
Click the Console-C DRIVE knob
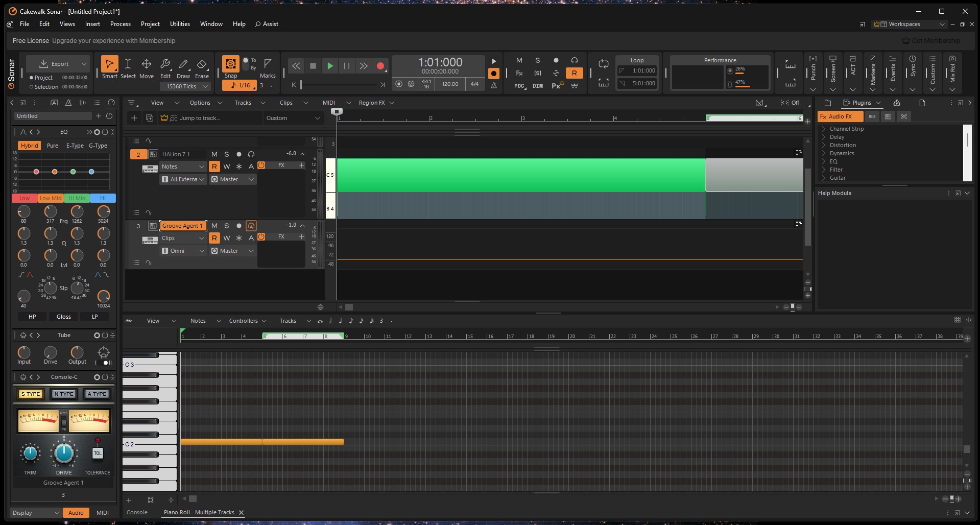click(64, 453)
